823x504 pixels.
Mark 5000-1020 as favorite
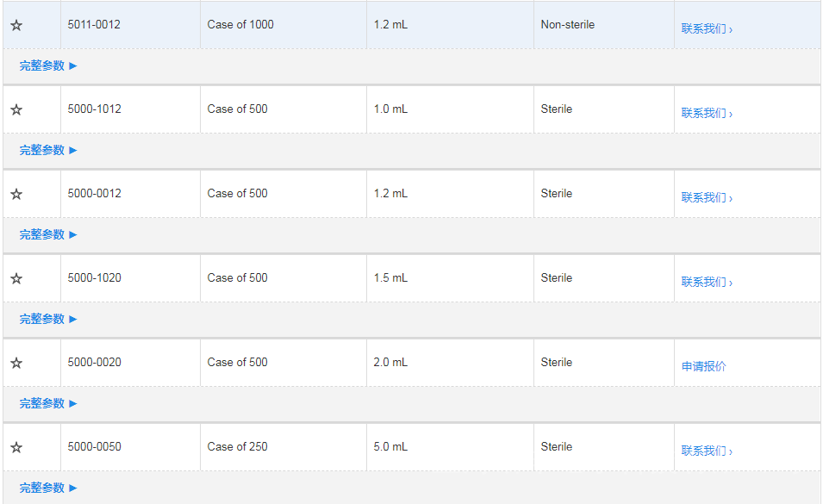16,279
